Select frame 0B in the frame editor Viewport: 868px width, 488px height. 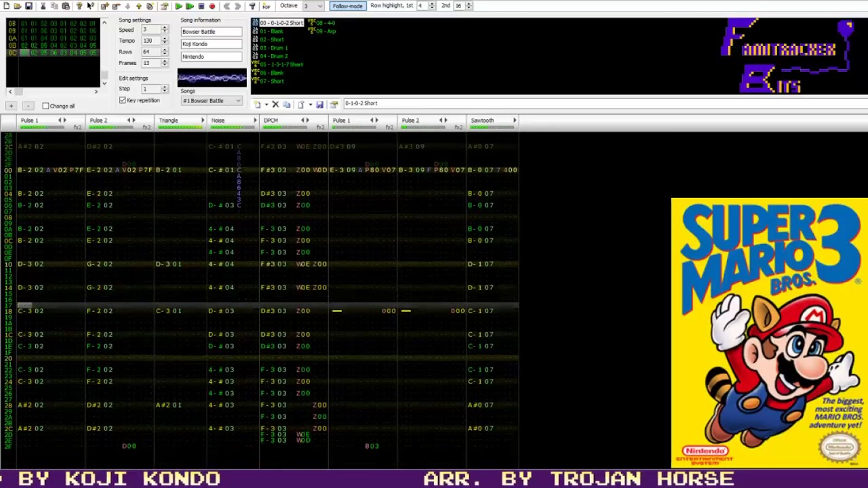click(12, 47)
